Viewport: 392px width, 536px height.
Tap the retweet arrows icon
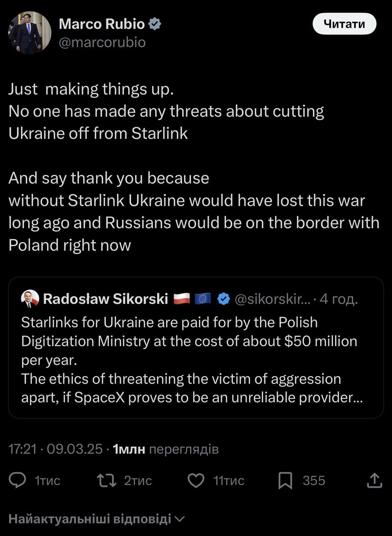click(107, 481)
